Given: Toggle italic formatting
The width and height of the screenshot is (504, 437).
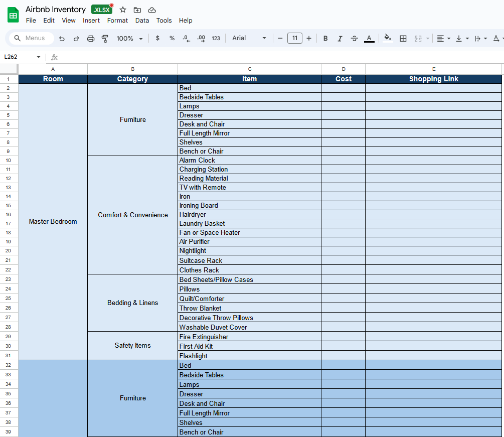Looking at the screenshot, I should point(340,39).
